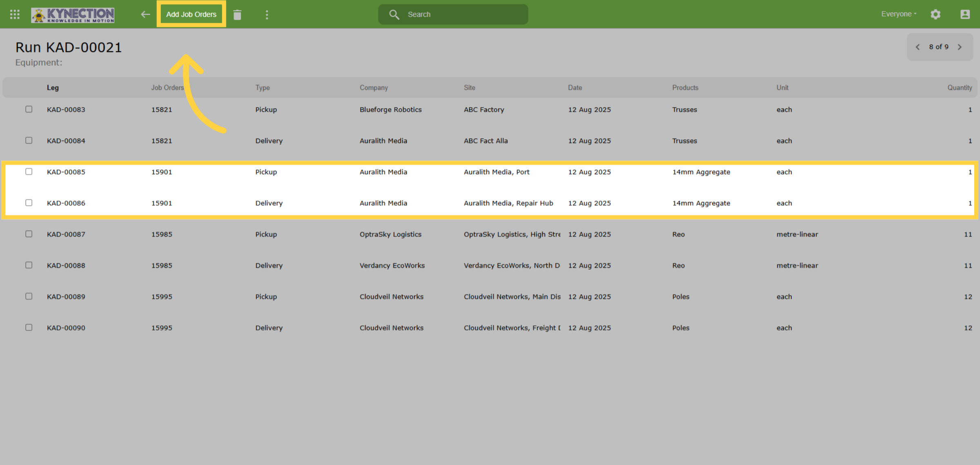Open leg KAD-00084
This screenshot has width=980, height=465.
[66, 141]
